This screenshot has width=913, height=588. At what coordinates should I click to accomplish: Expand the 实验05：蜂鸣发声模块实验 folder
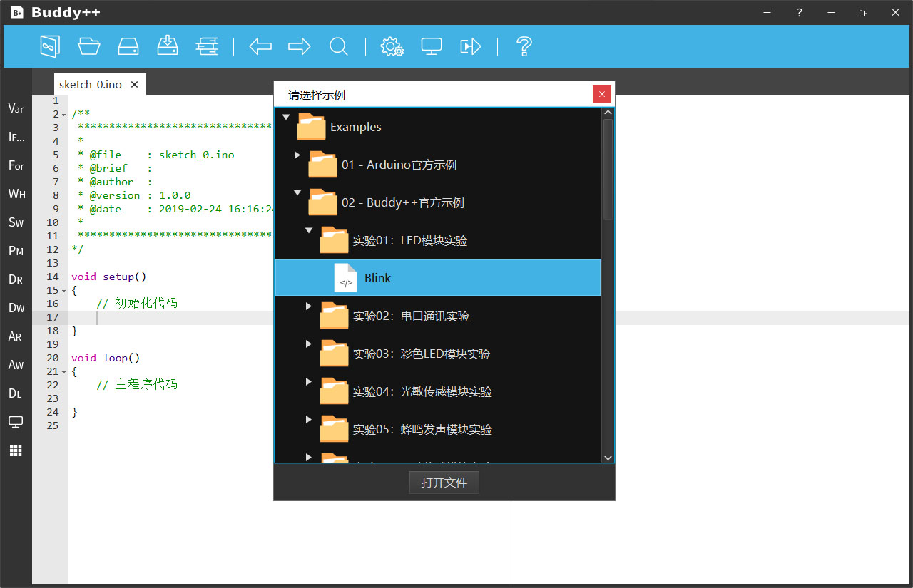coord(309,419)
